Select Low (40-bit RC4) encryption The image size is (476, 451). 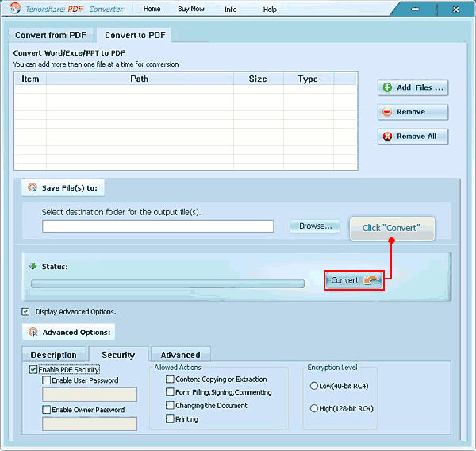[314, 386]
